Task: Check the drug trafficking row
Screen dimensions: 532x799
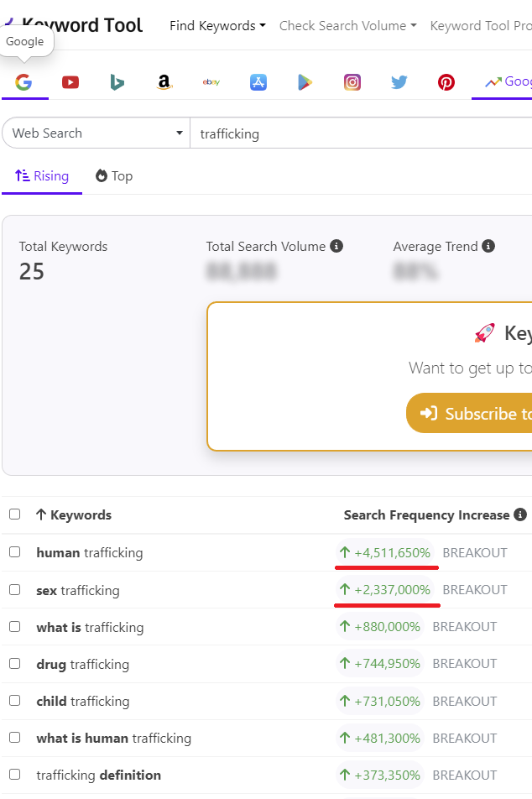Action: click(x=15, y=663)
